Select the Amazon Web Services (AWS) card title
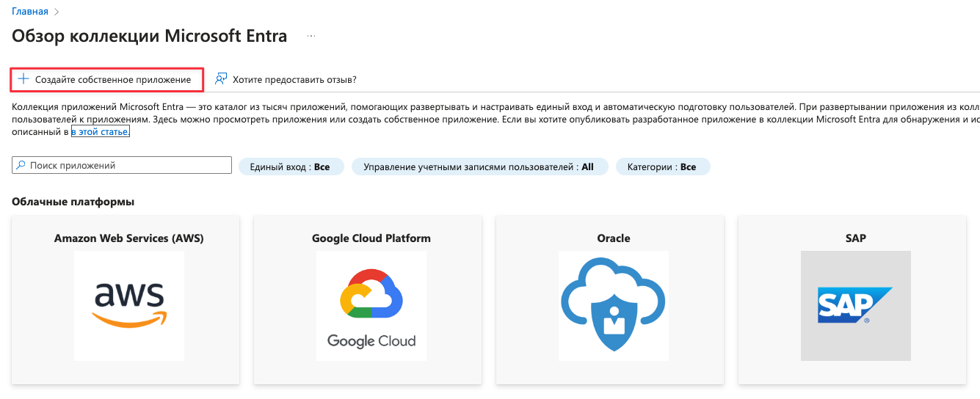This screenshot has width=980, height=399. (x=129, y=238)
